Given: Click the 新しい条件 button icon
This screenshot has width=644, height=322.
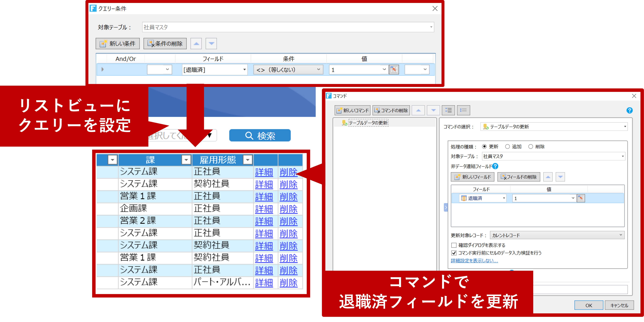Looking at the screenshot, I should (103, 44).
